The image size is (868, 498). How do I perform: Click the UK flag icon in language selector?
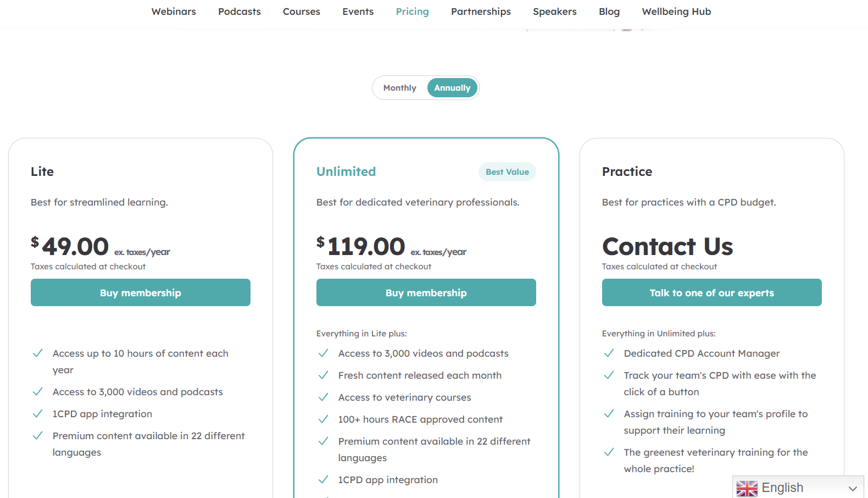(x=747, y=488)
